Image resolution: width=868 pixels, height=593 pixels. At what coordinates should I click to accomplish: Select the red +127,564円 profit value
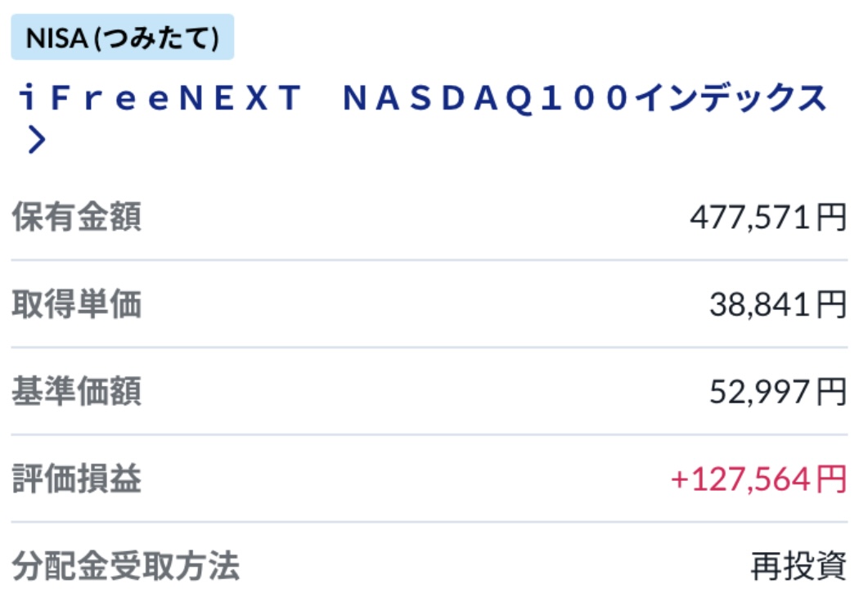759,479
